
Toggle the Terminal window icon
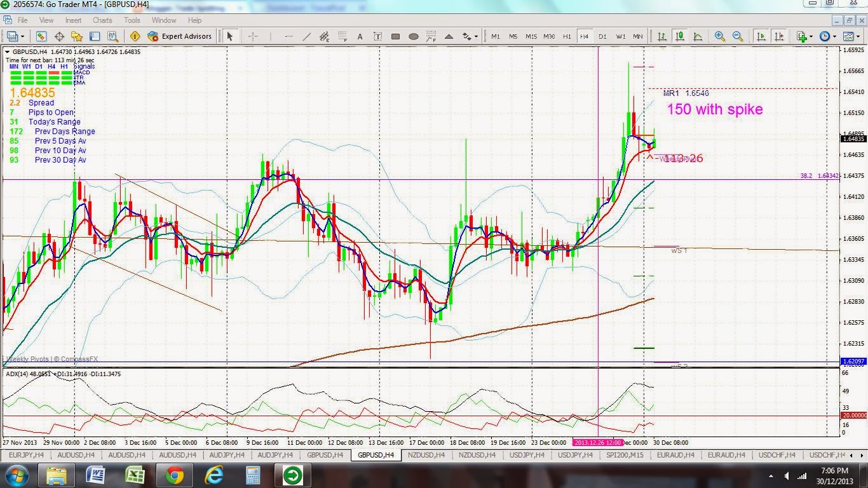pos(95,36)
